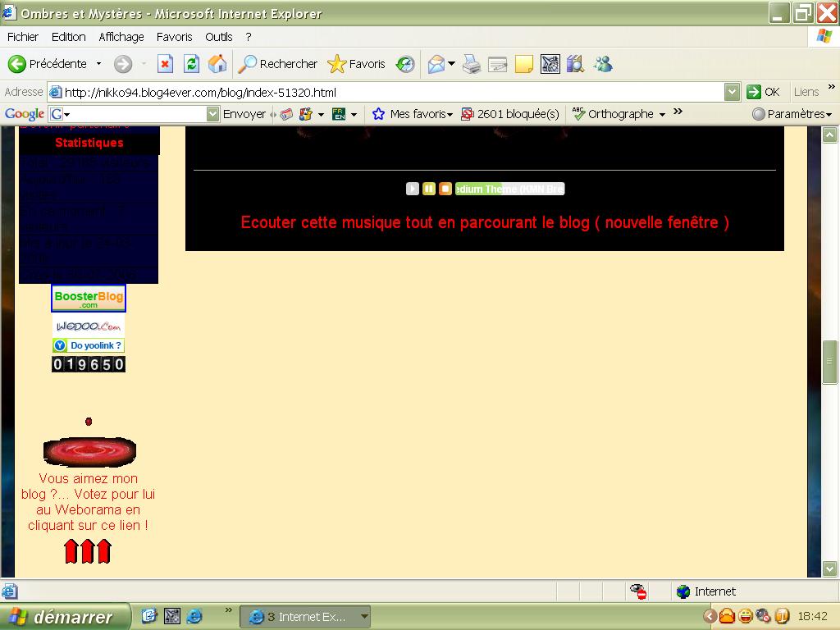Open the Paramètres settings menu

pos(792,114)
